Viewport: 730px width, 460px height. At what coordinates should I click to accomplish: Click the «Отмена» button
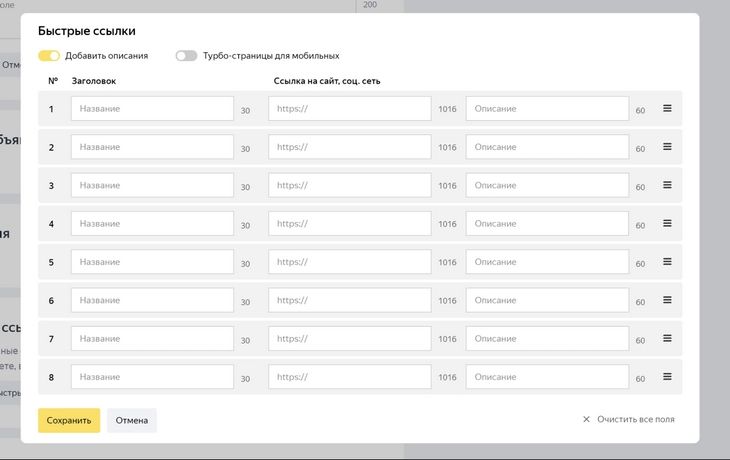pyautogui.click(x=132, y=420)
